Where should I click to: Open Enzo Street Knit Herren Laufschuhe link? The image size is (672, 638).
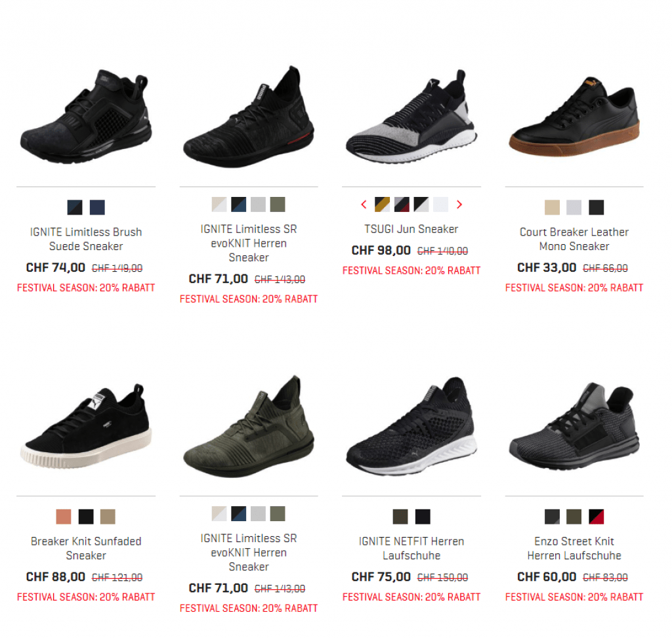[x=574, y=548]
